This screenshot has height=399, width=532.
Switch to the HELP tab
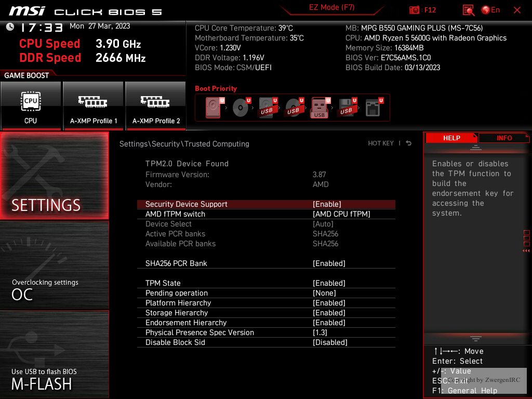pyautogui.click(x=451, y=138)
